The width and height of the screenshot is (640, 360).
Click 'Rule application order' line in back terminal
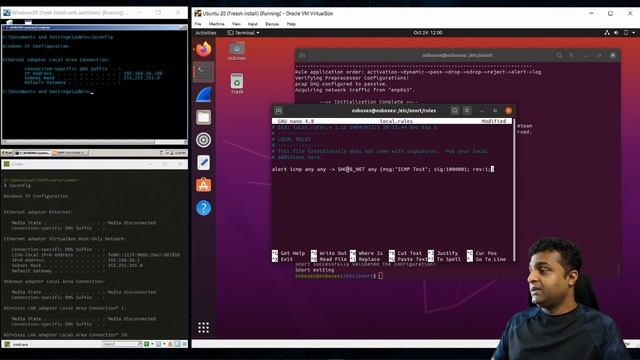[418, 72]
